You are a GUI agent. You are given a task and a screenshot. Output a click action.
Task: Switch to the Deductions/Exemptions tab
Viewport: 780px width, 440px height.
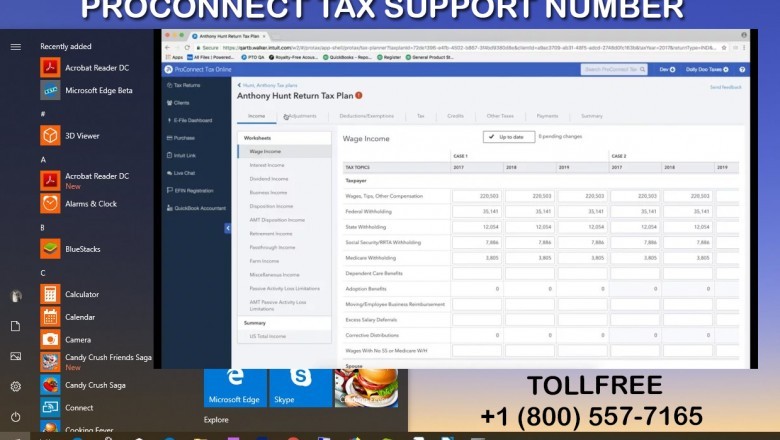[x=366, y=116]
